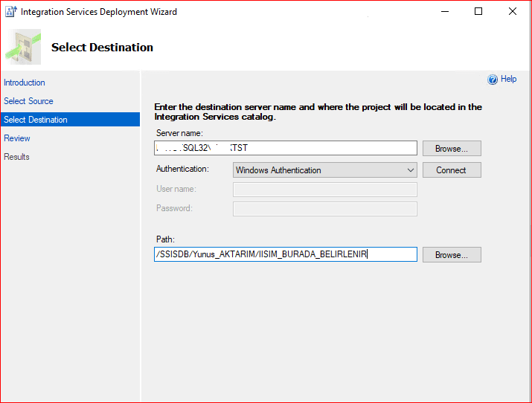Image resolution: width=532 pixels, height=403 pixels.
Task: Click the disabled Password field
Action: click(324, 209)
